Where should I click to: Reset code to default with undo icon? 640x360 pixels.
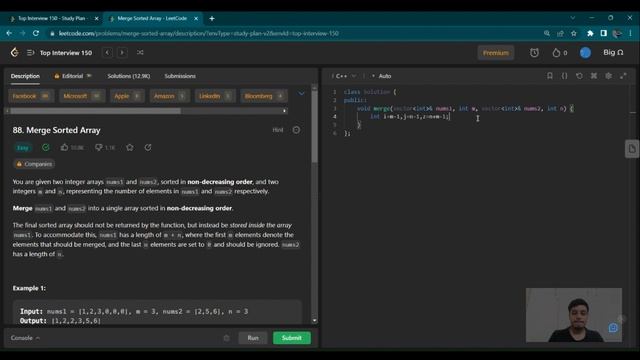[x=579, y=76]
